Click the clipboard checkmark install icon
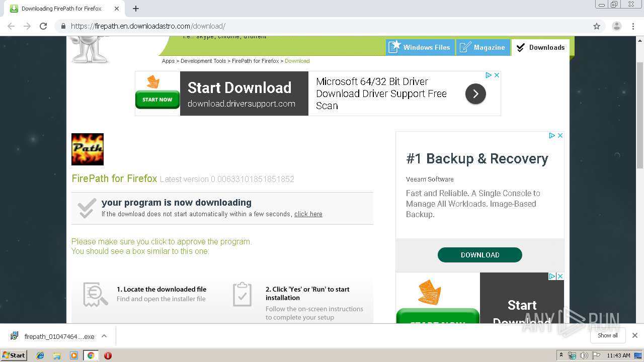644x362 pixels. [242, 295]
